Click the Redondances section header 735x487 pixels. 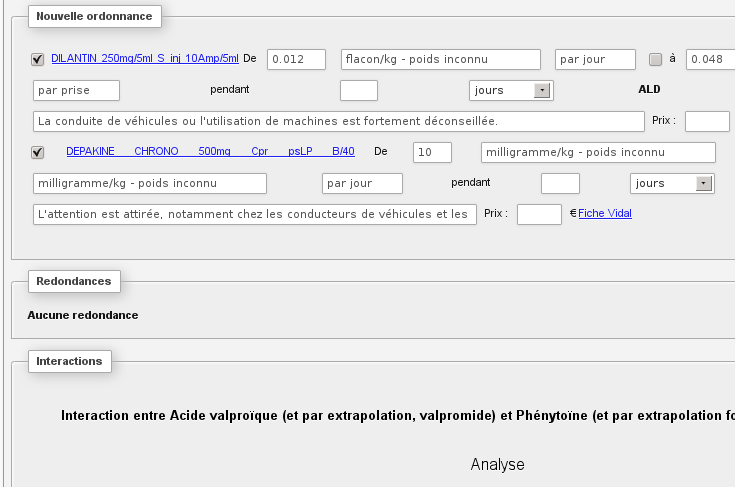tap(73, 281)
